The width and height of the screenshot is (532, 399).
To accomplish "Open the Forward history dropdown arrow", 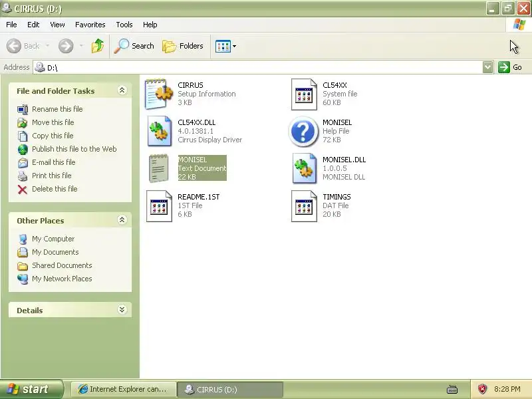I will 81,45.
